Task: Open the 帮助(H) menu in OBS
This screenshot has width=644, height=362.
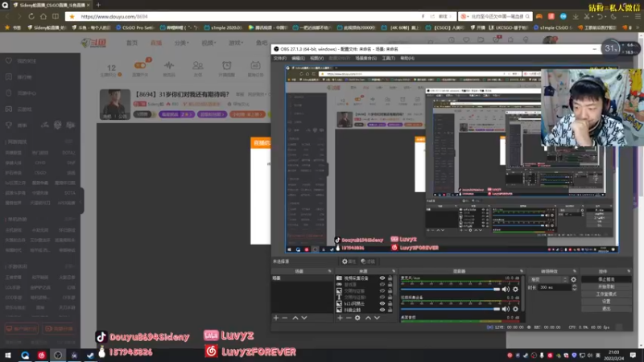Action: tap(407, 58)
